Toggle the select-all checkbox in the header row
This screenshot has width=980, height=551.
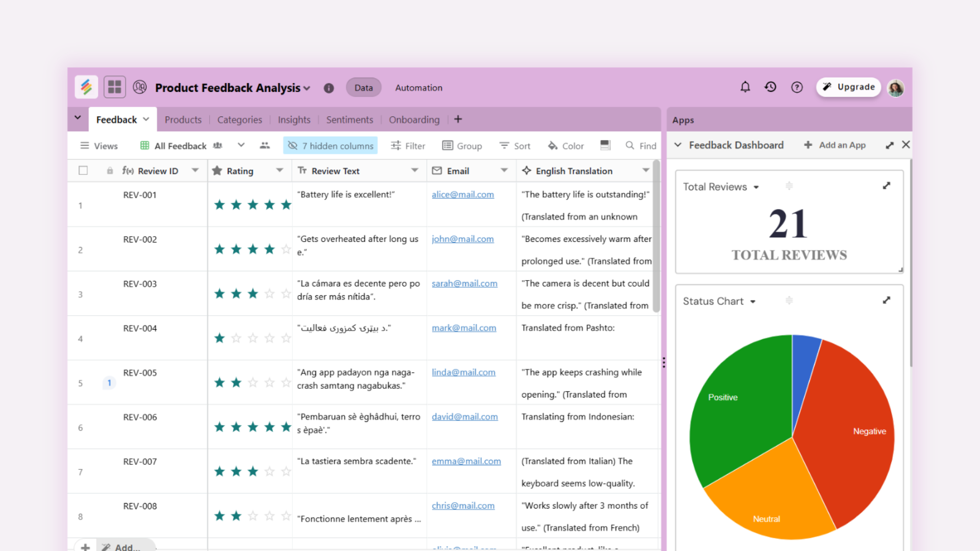(83, 170)
